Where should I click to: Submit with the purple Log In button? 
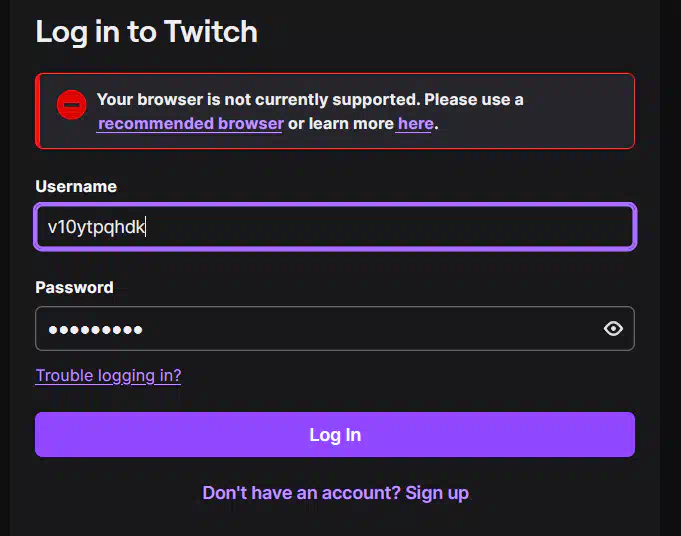point(335,434)
